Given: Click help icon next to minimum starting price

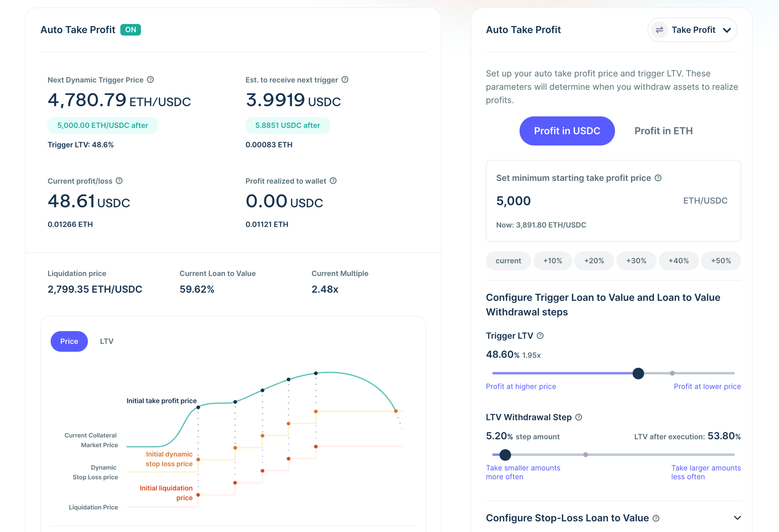Looking at the screenshot, I should tap(658, 178).
